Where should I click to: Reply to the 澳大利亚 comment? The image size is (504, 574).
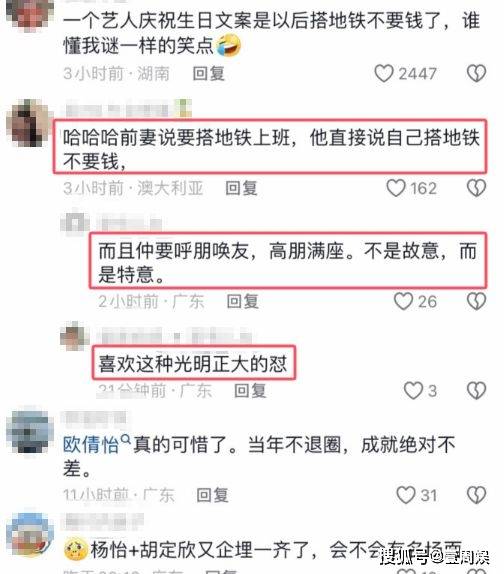[x=241, y=188]
